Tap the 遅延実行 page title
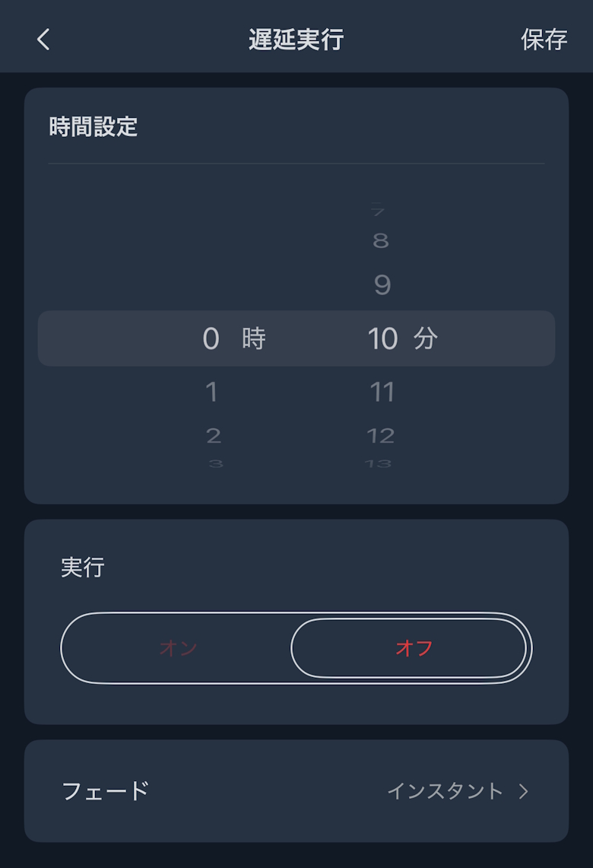The width and height of the screenshot is (593, 868). 296,40
